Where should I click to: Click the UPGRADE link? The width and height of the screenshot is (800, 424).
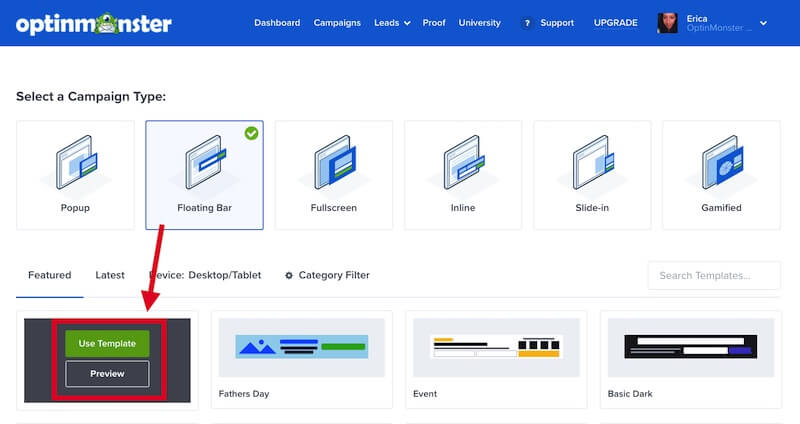(x=615, y=23)
